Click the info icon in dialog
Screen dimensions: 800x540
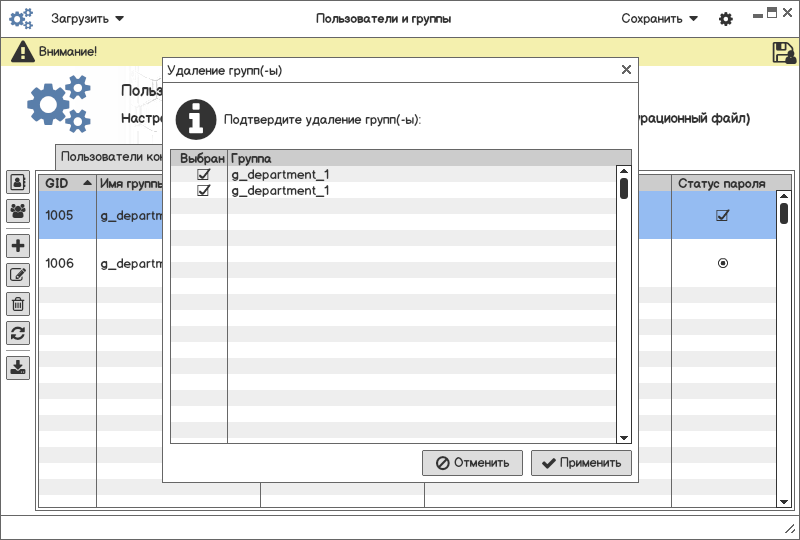coord(196,119)
